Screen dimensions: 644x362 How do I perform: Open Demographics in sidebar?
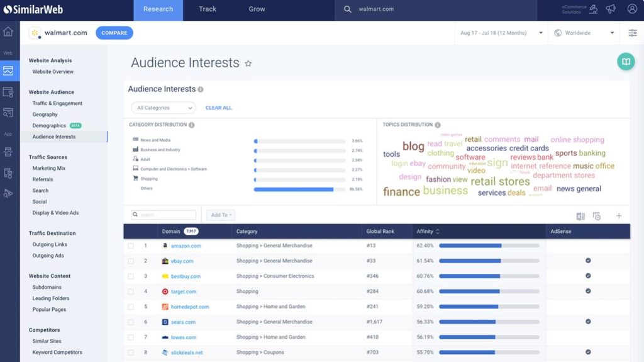[x=49, y=125]
